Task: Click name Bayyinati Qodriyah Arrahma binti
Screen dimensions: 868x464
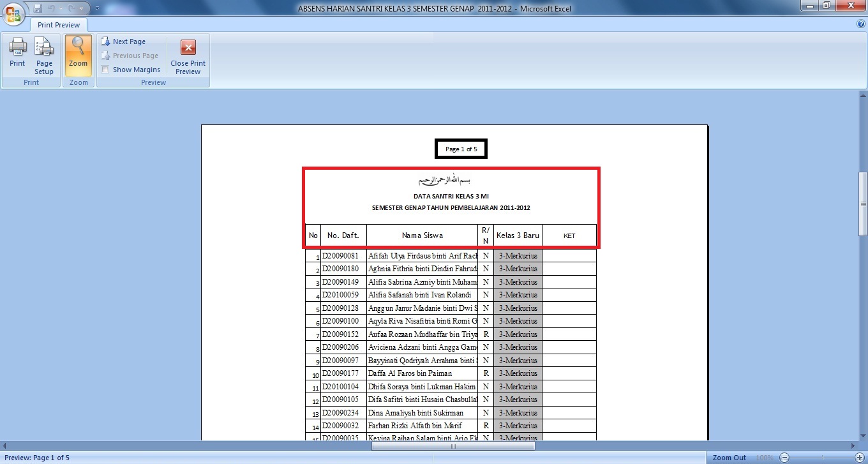Action: click(x=423, y=361)
